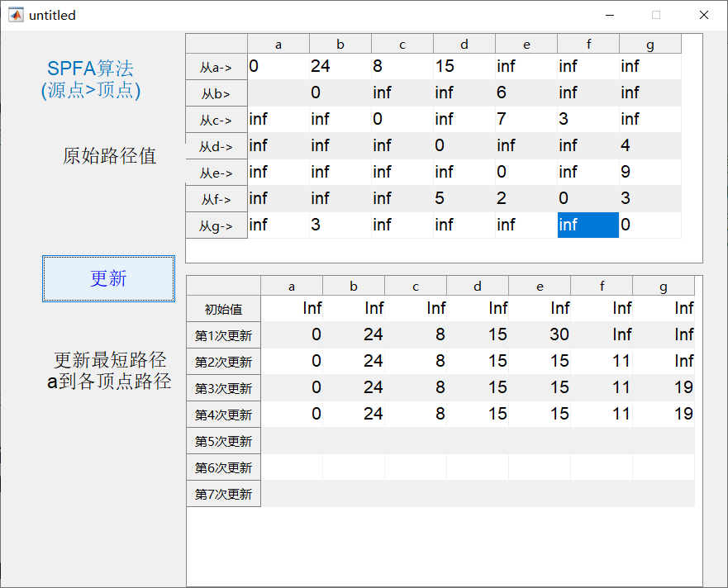Viewport: 728px width, 588px height.
Task: Click the 更新 button to run SPFA update
Action: click(107, 279)
